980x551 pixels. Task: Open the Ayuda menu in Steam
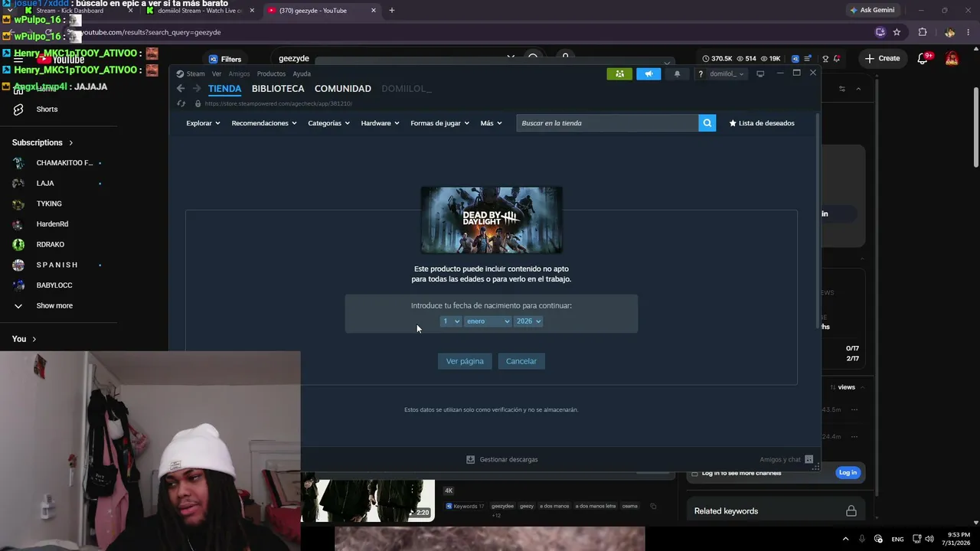coord(302,74)
